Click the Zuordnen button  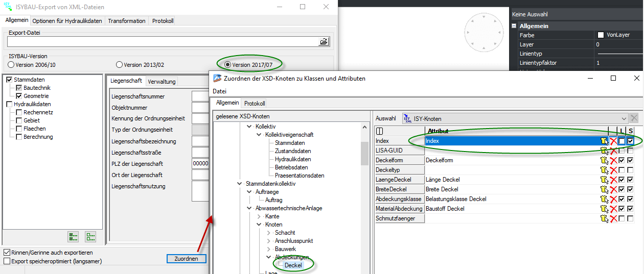point(187,259)
